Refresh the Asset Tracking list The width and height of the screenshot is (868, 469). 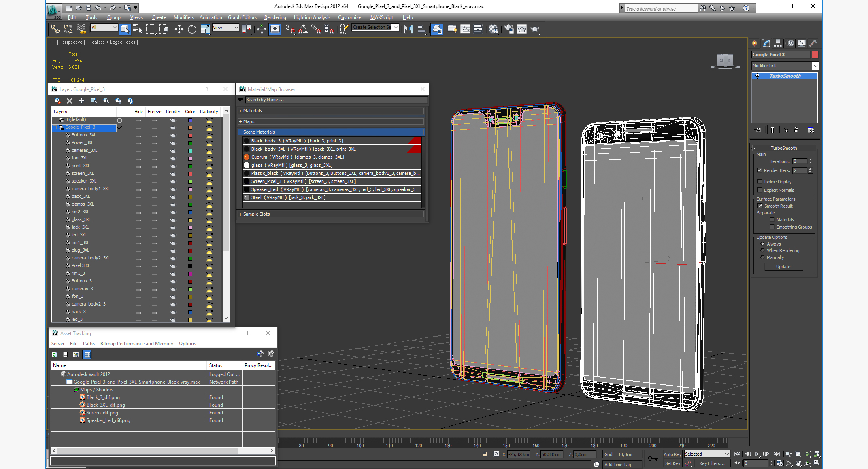[55, 354]
